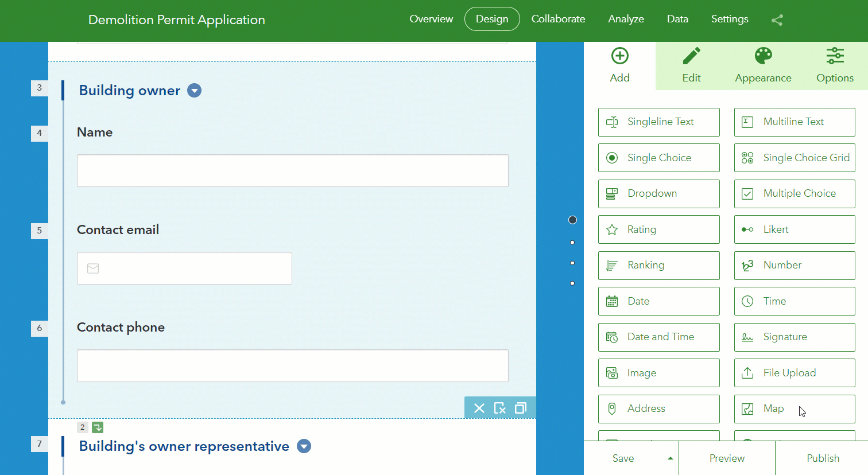Open the Settings tab
This screenshot has width=868, height=475.
pyautogui.click(x=730, y=19)
